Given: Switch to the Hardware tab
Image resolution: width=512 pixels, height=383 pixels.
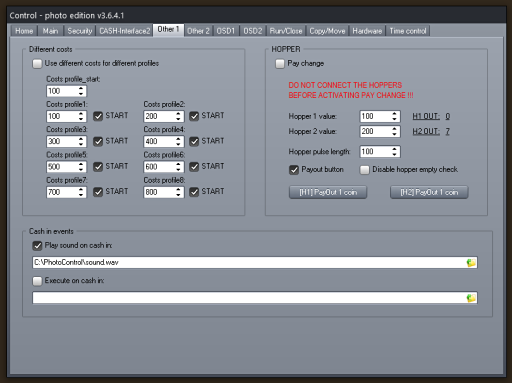Looking at the screenshot, I should coord(367,31).
